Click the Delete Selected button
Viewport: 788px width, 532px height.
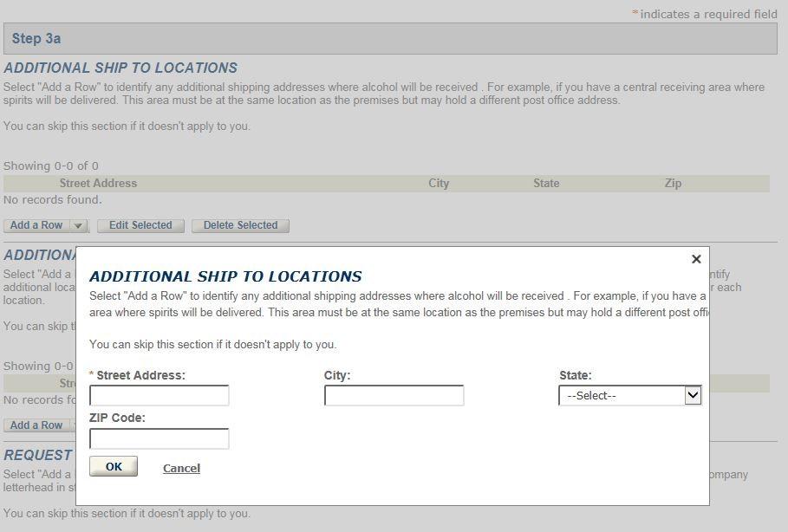coord(240,225)
